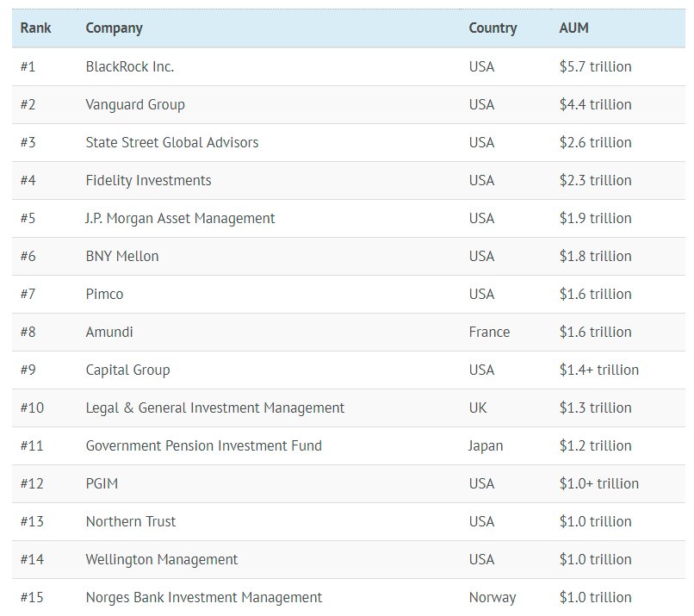Select the Amundi company cell

(x=109, y=333)
